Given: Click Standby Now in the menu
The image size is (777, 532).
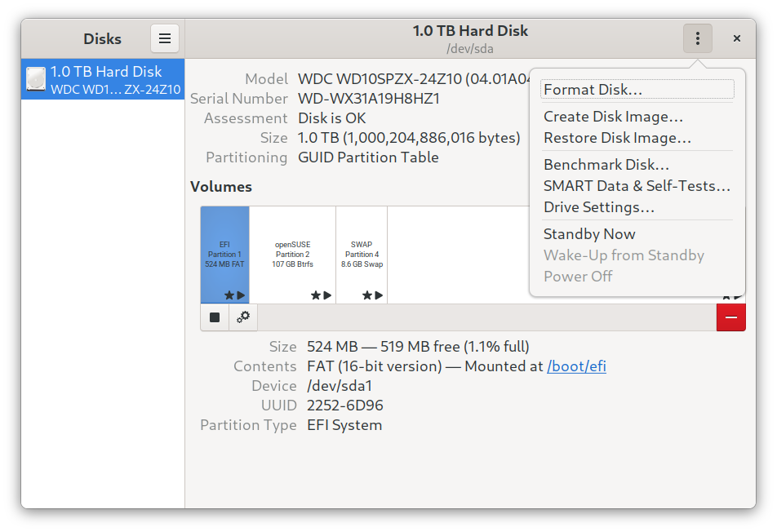Looking at the screenshot, I should 589,234.
